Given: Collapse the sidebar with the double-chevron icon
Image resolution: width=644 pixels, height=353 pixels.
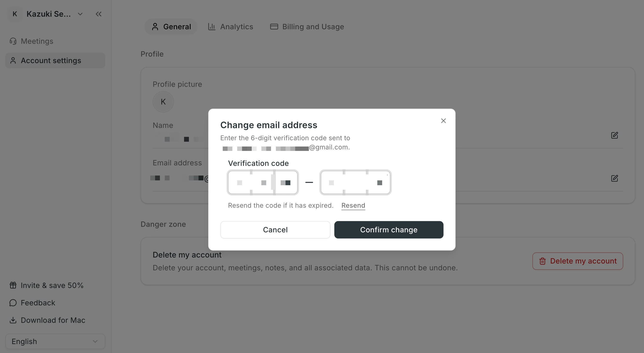Looking at the screenshot, I should click(99, 14).
